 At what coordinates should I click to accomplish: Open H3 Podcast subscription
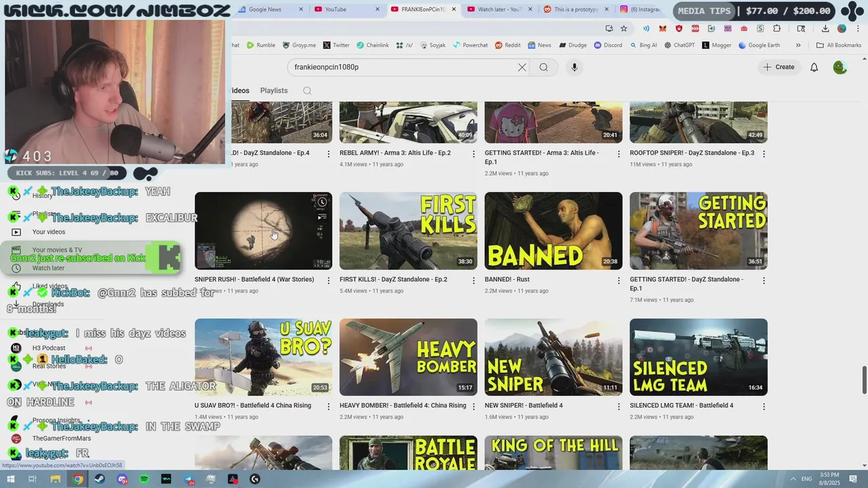(x=49, y=348)
